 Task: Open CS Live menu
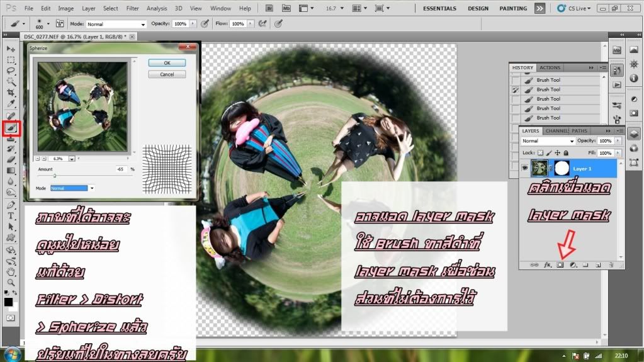[574, 8]
